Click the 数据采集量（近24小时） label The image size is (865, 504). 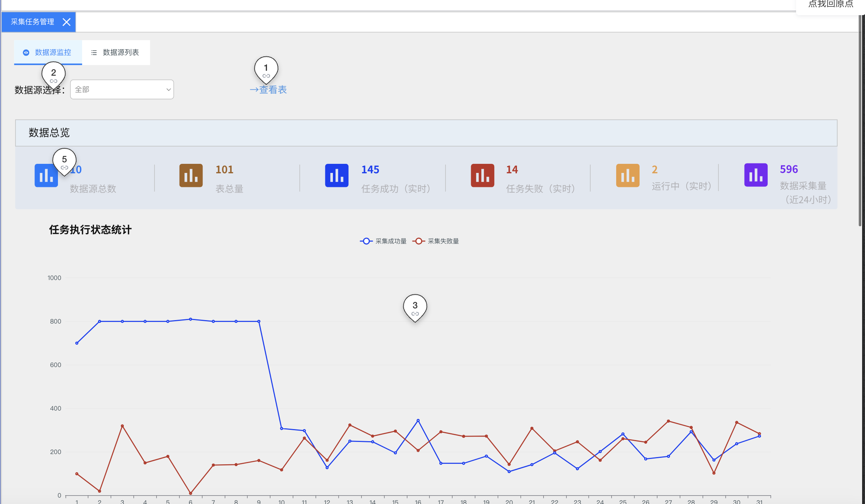(806, 193)
